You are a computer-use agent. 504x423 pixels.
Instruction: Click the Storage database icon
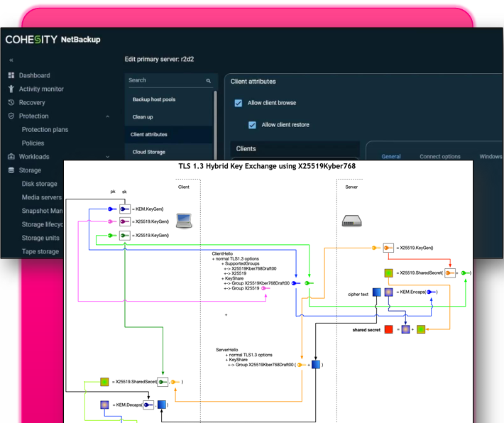(11, 170)
